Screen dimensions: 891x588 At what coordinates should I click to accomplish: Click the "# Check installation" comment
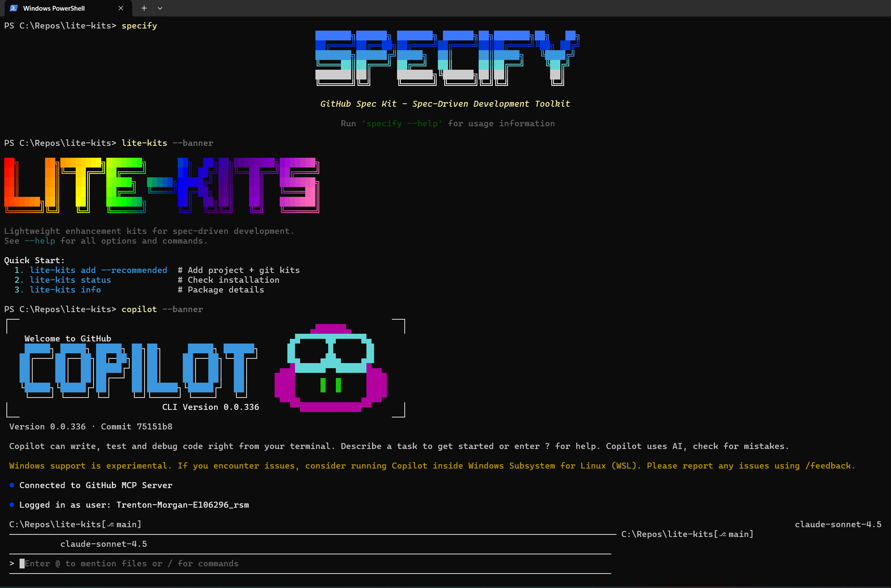(x=229, y=280)
